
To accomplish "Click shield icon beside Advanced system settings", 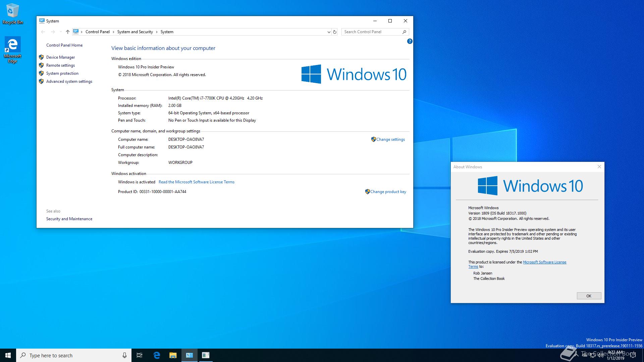I will pos(41,81).
